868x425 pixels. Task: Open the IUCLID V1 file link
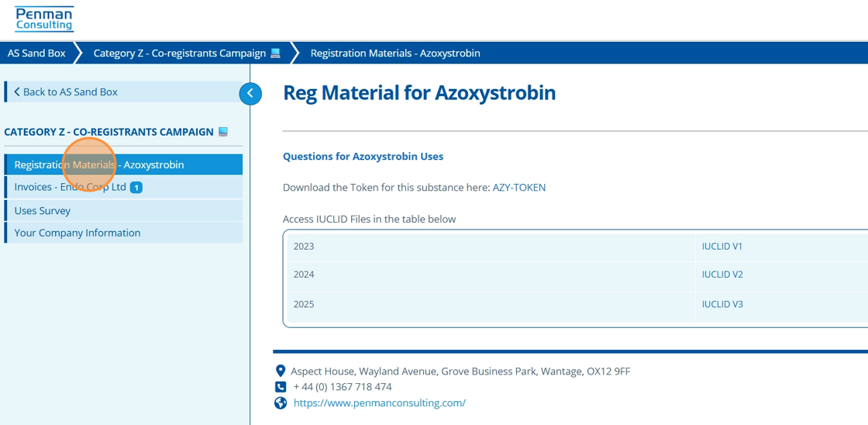coord(722,247)
